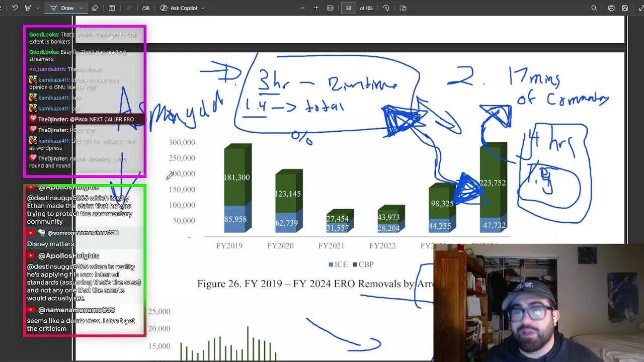Click the 85,958 value in FY2019 bar

click(235, 219)
